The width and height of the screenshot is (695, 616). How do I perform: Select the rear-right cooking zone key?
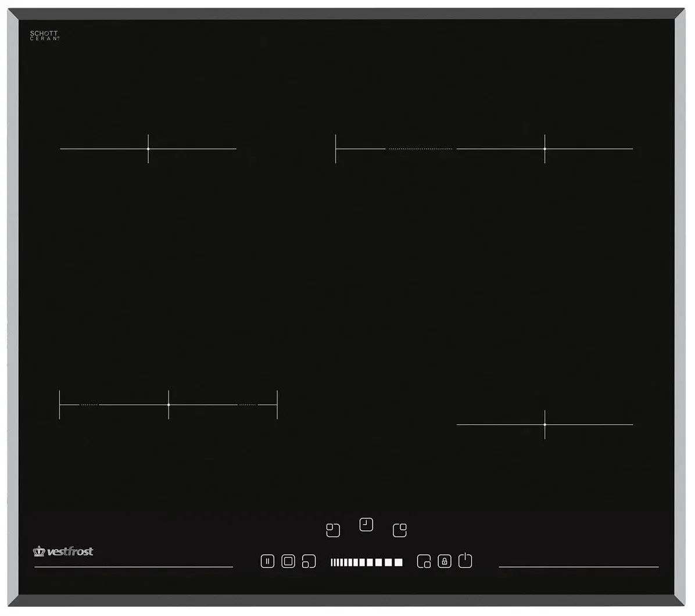(x=400, y=530)
